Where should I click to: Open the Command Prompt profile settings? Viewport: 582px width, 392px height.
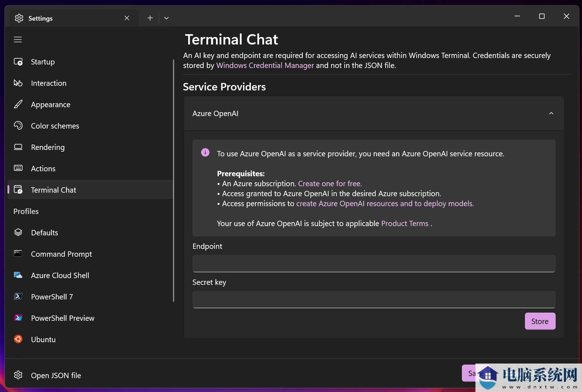coord(90,254)
